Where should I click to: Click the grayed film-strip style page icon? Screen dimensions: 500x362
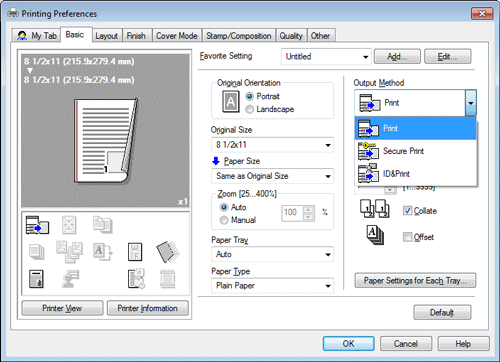click(x=168, y=279)
